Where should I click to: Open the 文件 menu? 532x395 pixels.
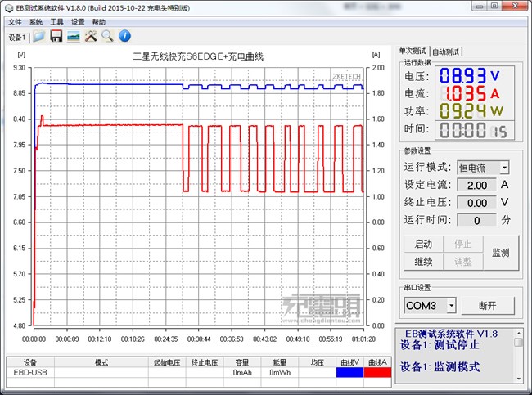[x=15, y=22]
